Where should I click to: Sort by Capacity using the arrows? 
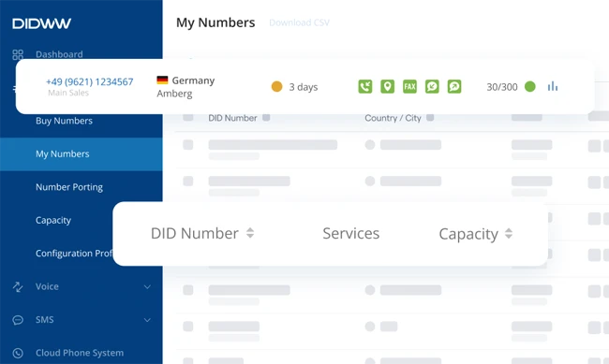(509, 233)
